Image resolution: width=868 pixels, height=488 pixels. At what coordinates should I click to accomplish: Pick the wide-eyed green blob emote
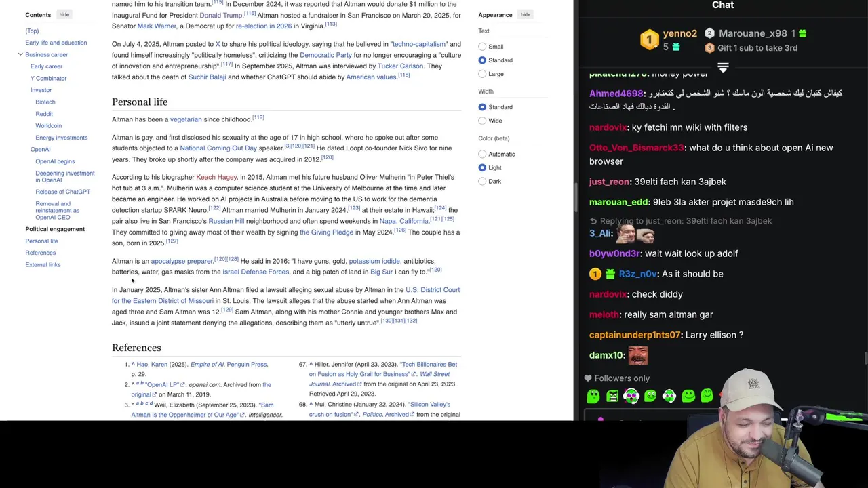(x=593, y=396)
